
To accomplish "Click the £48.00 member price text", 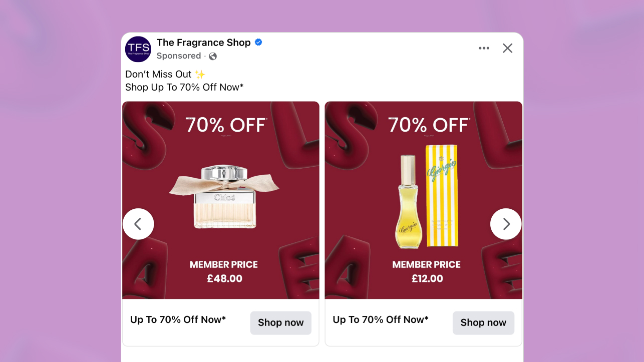I will tap(224, 279).
